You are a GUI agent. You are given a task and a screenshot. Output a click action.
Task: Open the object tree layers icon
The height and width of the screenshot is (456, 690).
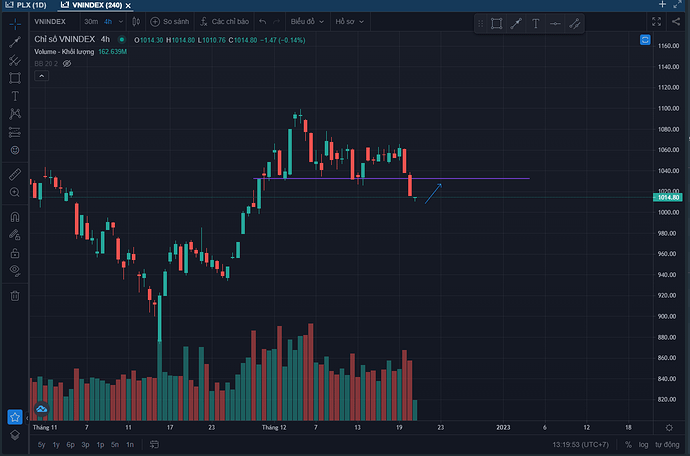coord(15,435)
